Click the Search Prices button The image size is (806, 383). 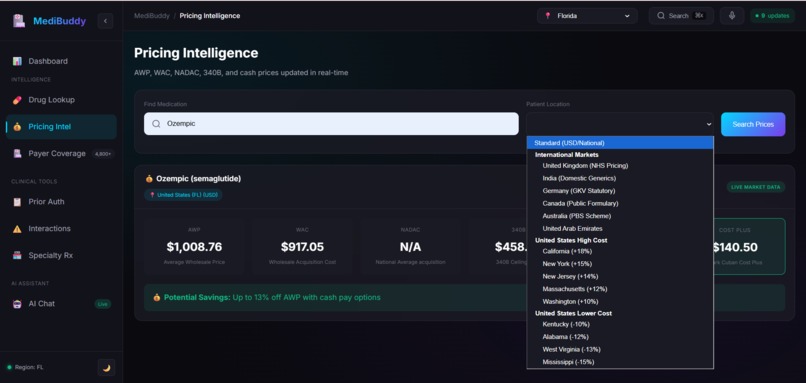pyautogui.click(x=753, y=124)
